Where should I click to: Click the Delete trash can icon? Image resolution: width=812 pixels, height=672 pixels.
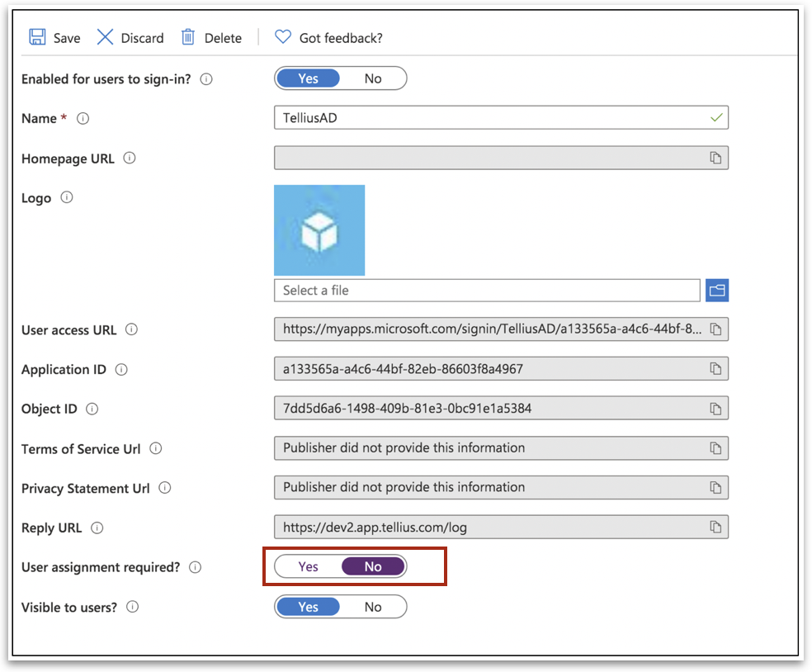(x=188, y=37)
